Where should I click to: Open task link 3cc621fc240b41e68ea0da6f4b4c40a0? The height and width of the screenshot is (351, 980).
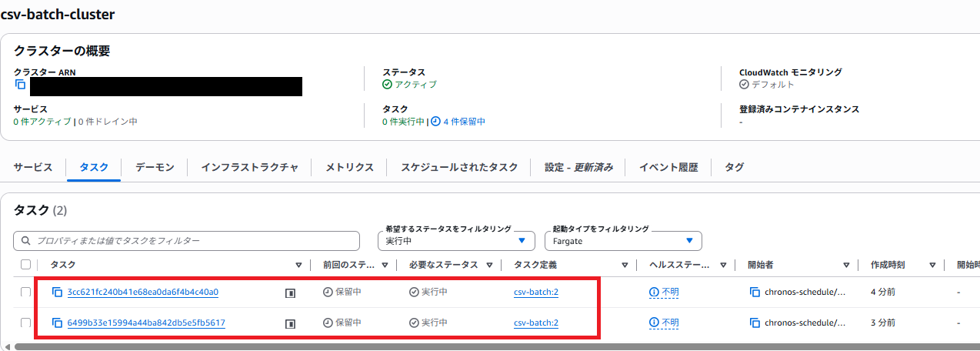tap(143, 292)
